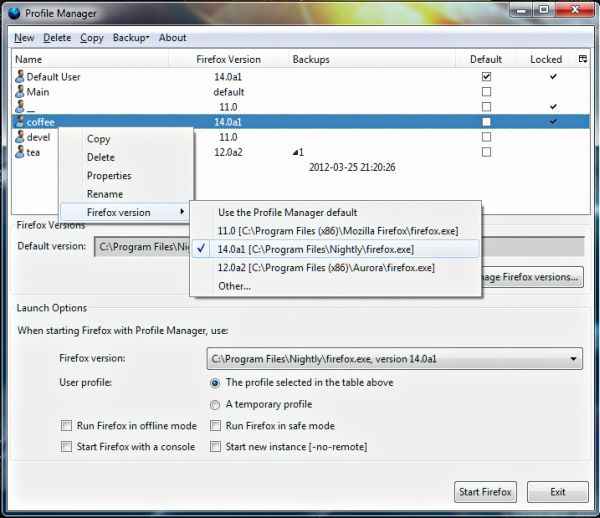Open the Launch Options Firefox version dropdown

coord(395,359)
